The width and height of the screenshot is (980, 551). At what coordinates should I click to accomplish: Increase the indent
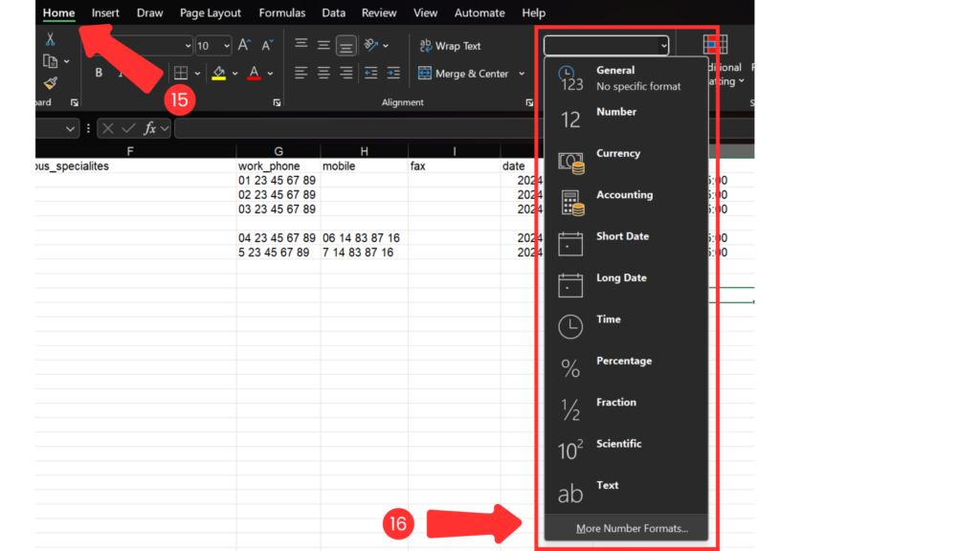pyautogui.click(x=393, y=73)
